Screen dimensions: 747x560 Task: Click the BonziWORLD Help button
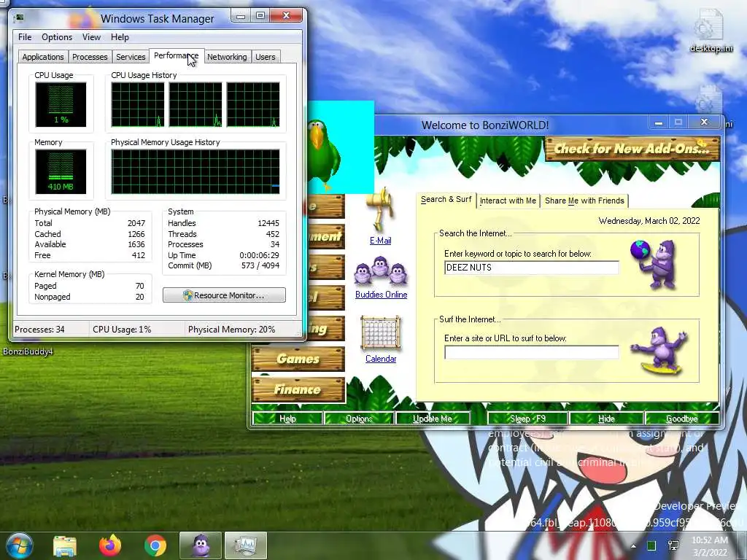tap(287, 419)
